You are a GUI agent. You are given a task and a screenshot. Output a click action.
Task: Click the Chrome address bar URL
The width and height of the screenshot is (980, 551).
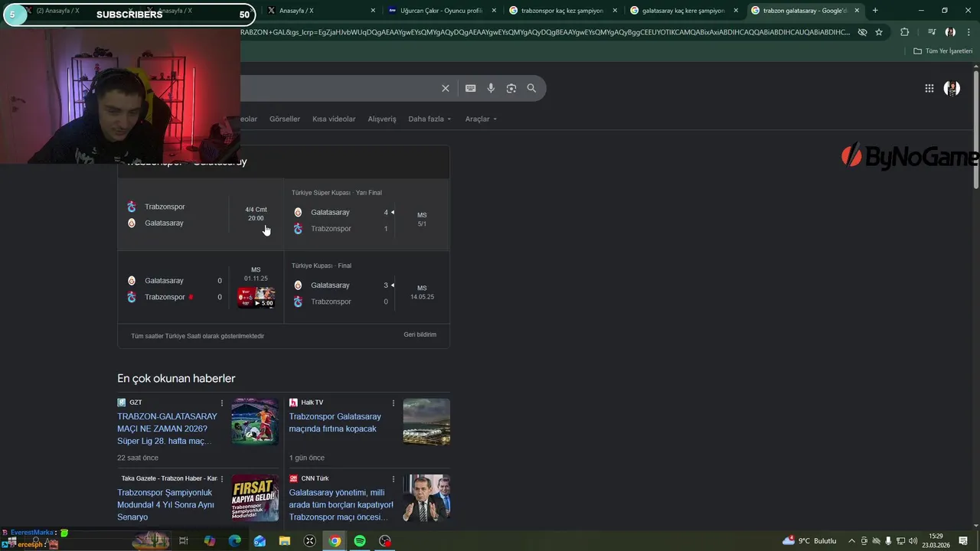[x=544, y=32]
